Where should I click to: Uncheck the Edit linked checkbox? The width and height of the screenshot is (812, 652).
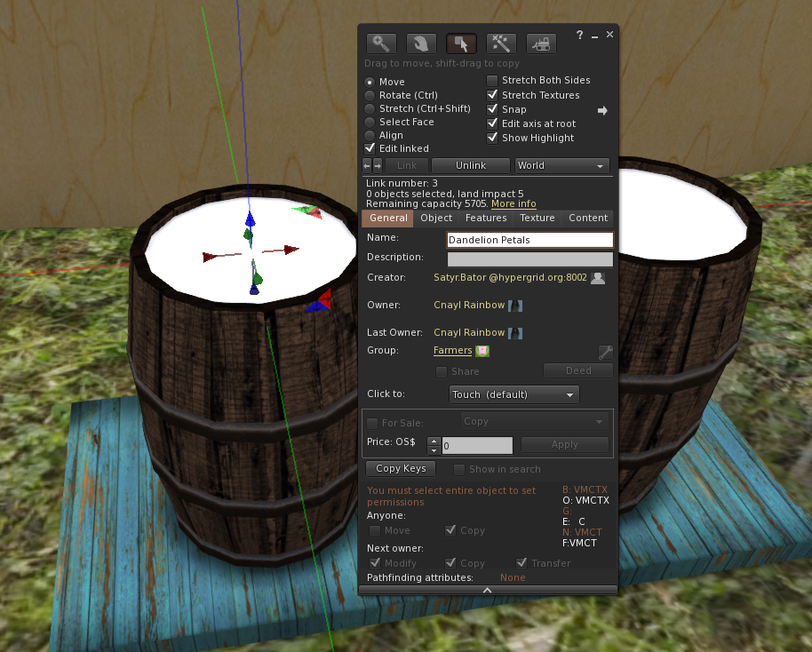click(370, 148)
